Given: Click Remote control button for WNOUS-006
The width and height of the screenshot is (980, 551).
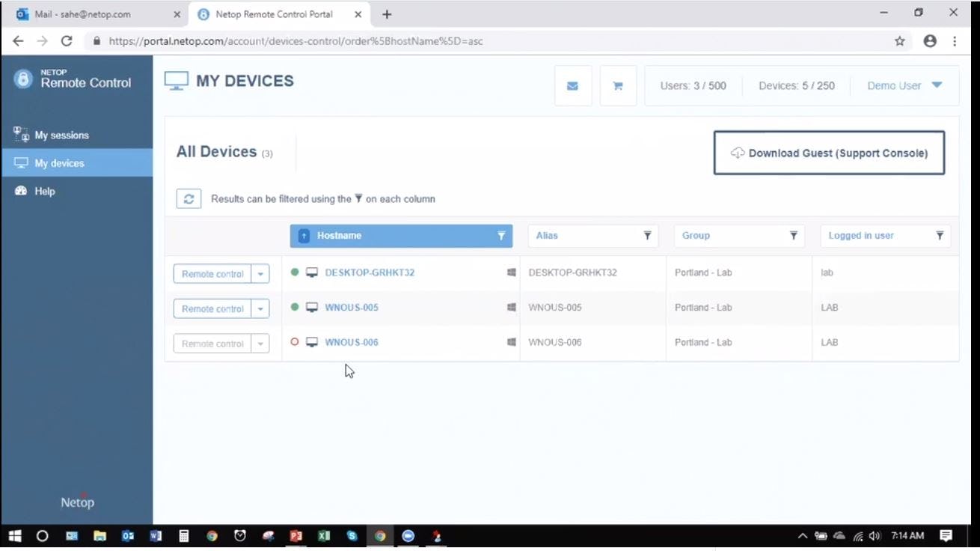Looking at the screenshot, I should [212, 344].
